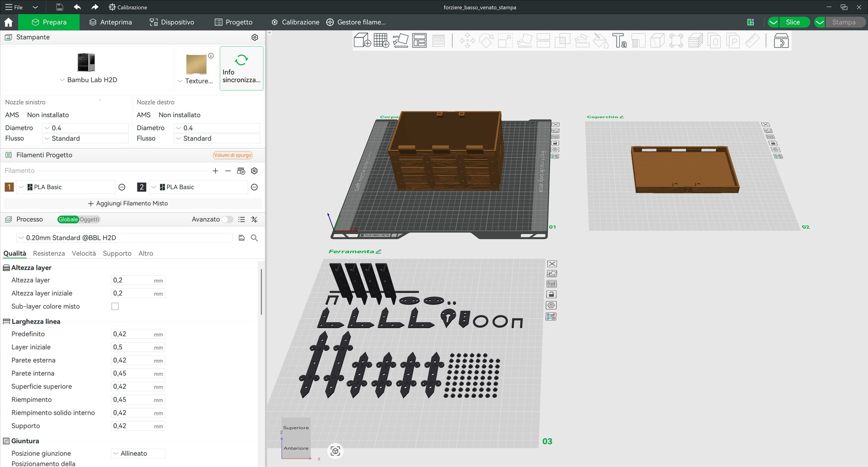Open the Dispositivo tab
Viewport: 868px width, 467px height.
[x=172, y=22]
